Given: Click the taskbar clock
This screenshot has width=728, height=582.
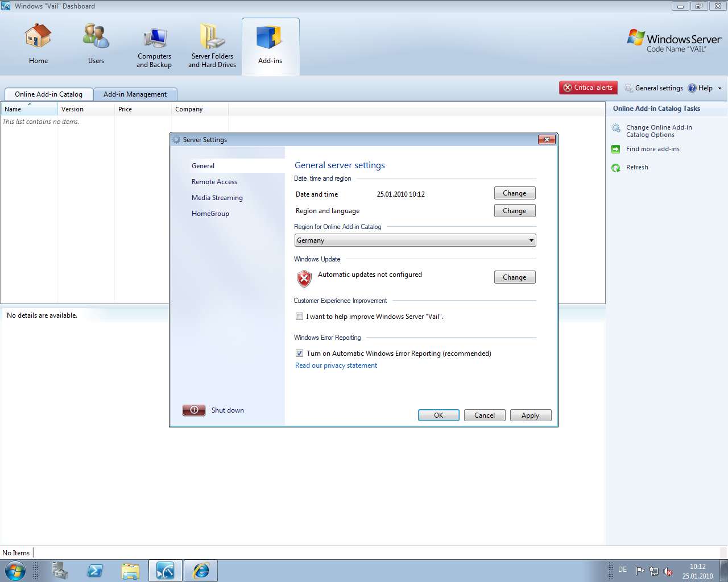Looking at the screenshot, I should tap(698, 571).
